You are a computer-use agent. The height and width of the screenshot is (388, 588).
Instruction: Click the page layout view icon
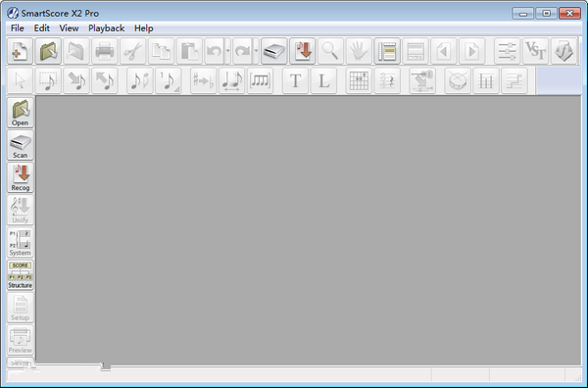[387, 51]
